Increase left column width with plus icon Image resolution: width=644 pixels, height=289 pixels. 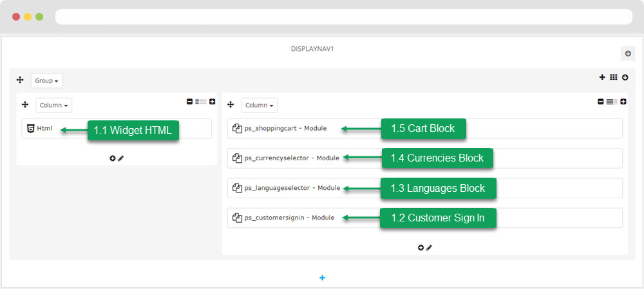click(x=212, y=101)
